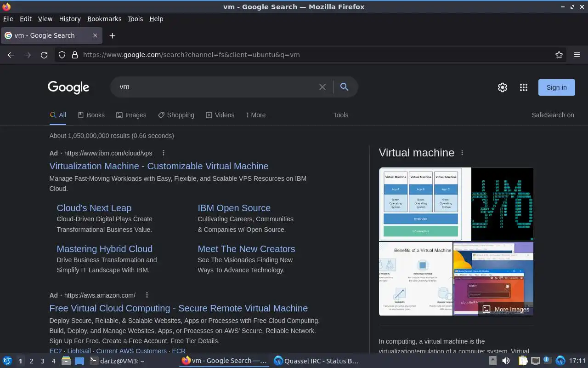Click the notification tray icon with blue badge

(548, 361)
